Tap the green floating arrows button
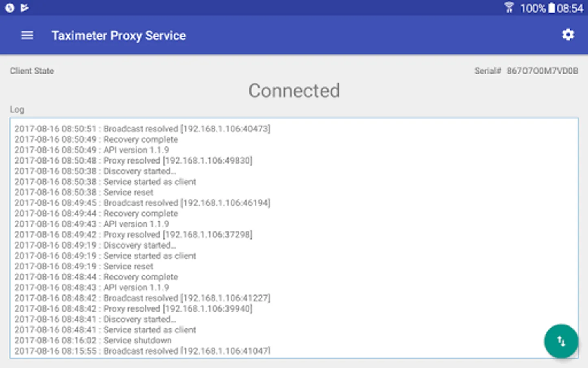 [561, 341]
